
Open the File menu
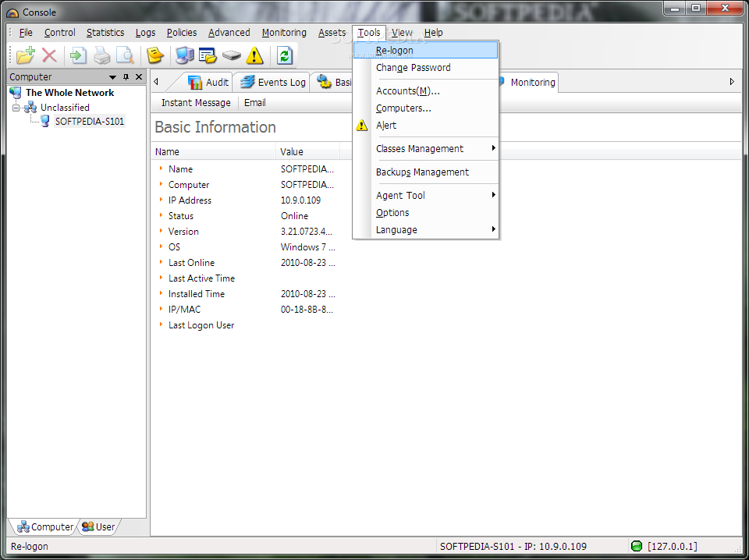coord(26,33)
